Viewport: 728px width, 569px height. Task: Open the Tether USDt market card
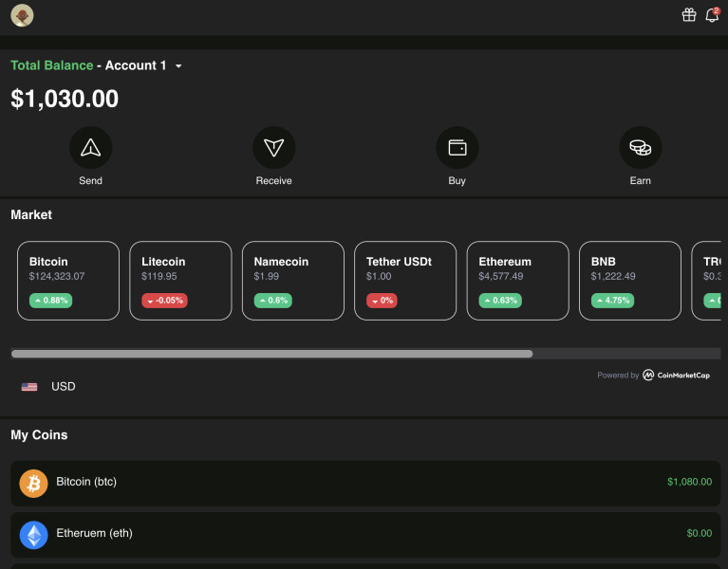[x=405, y=281]
